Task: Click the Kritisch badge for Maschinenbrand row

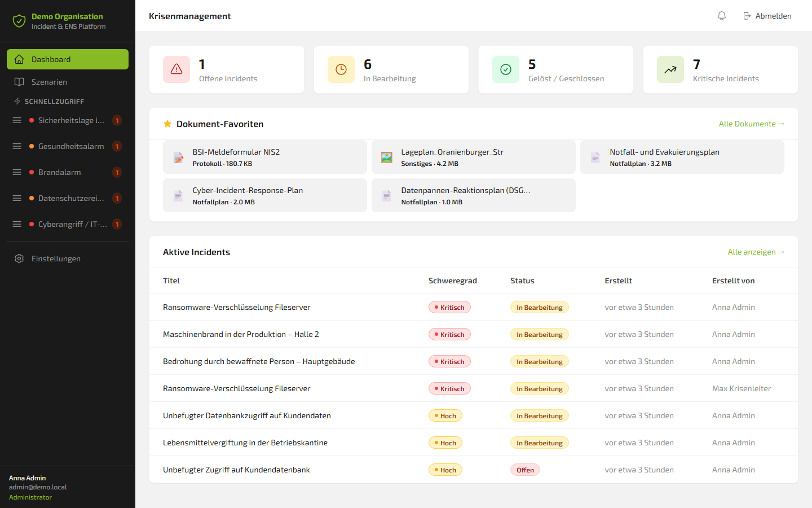Action: click(x=449, y=334)
